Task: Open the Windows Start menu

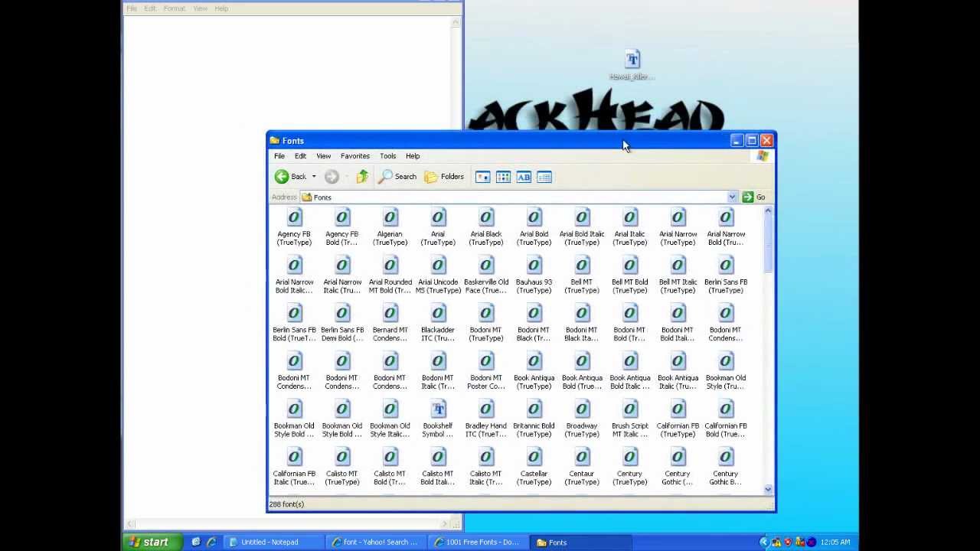Action: click(153, 542)
